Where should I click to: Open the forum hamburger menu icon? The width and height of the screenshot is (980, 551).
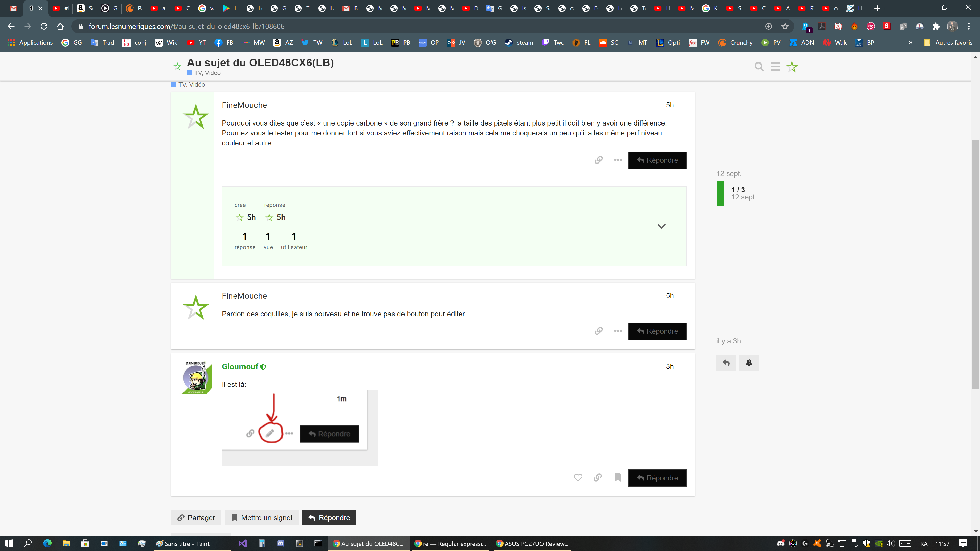pos(775,67)
